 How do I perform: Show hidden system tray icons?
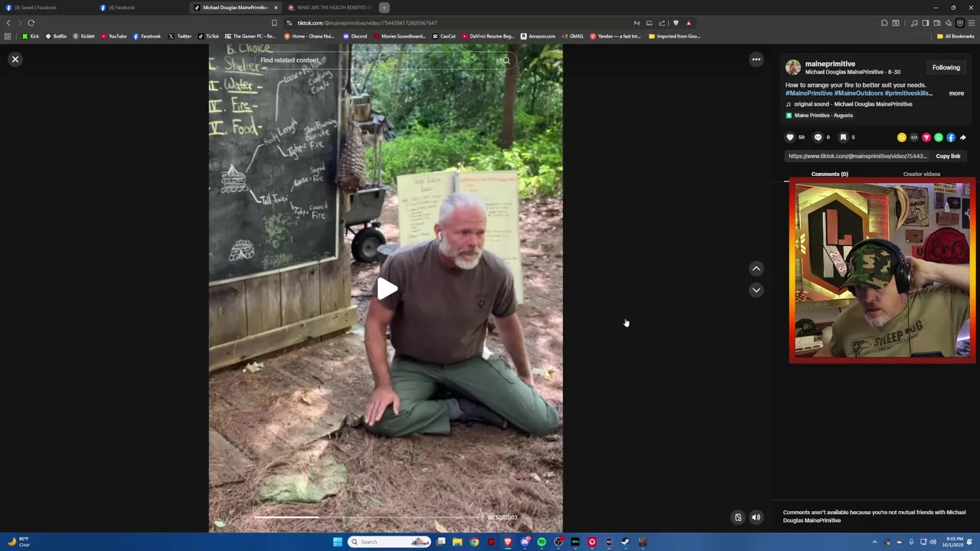tap(874, 542)
